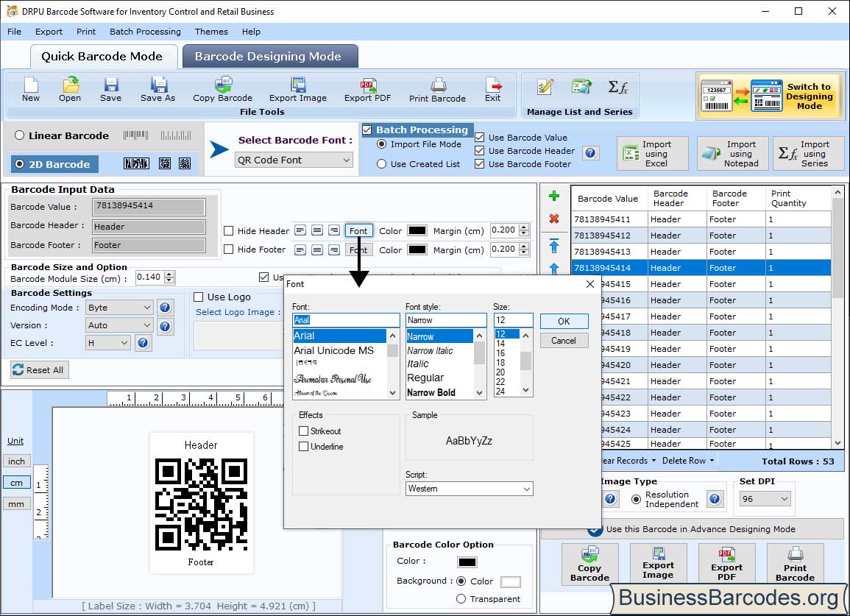Viewport: 850px width, 616px height.
Task: Uncheck Use Barcode Footer
Action: click(x=479, y=164)
